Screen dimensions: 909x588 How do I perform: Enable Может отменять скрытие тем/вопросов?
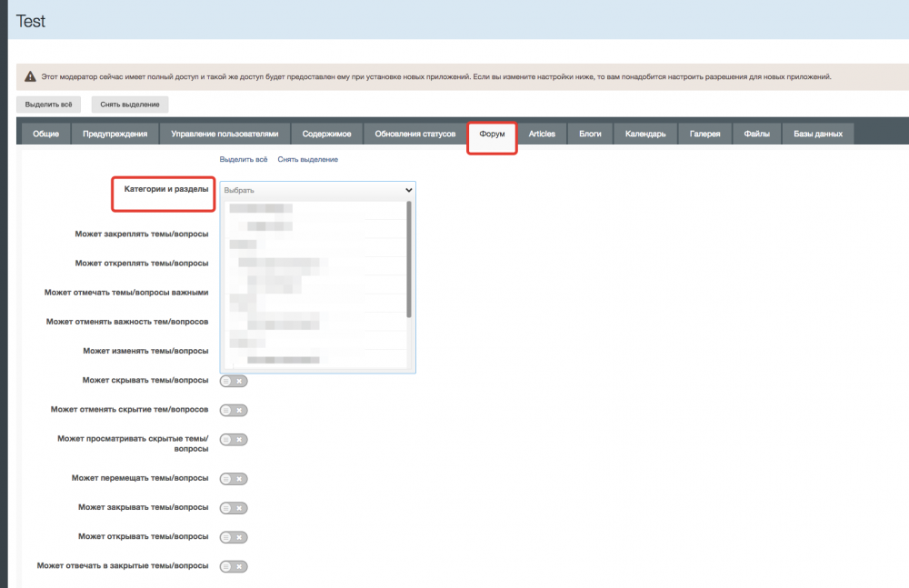point(234,410)
